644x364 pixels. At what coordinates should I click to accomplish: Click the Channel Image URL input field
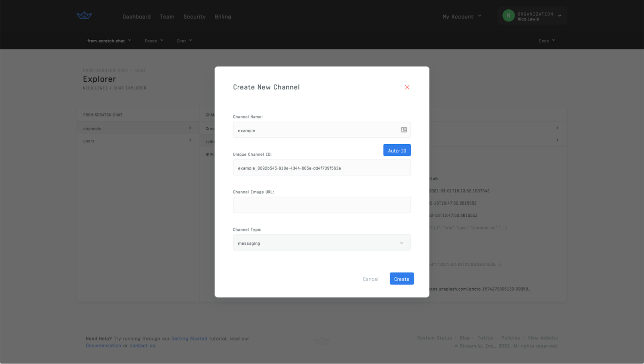point(322,205)
